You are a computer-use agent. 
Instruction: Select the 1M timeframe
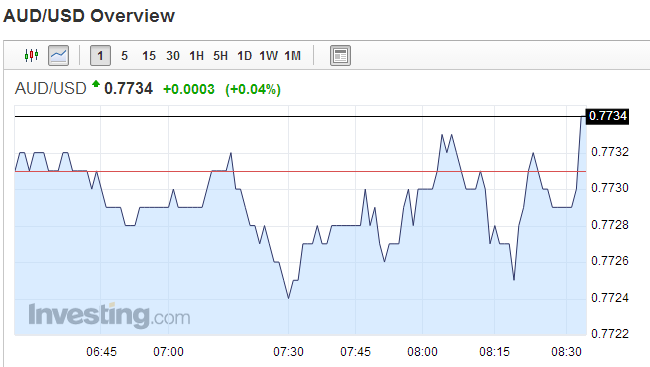click(293, 56)
